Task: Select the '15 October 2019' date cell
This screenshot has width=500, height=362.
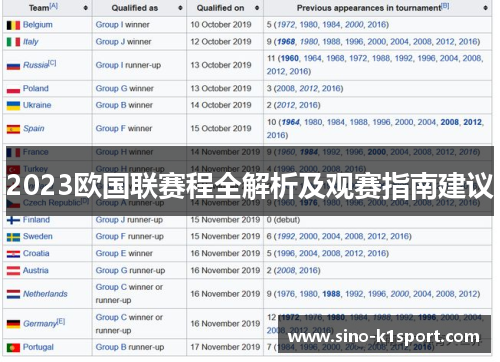Action: click(225, 128)
